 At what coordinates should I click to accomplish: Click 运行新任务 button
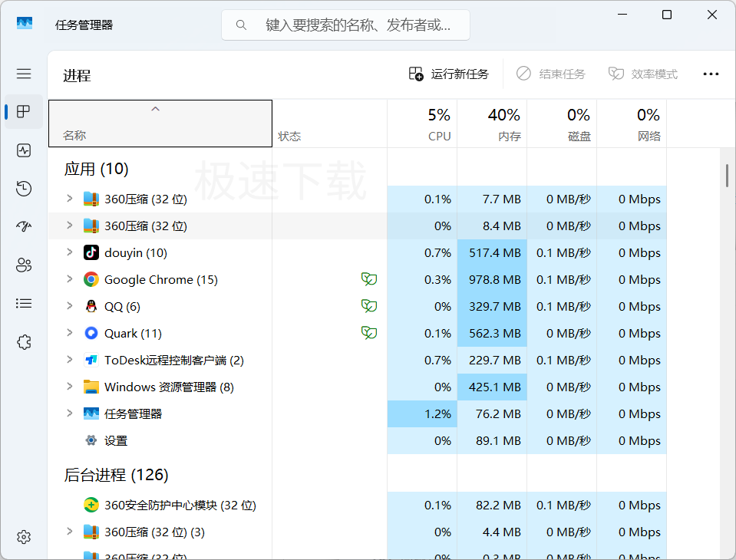[x=448, y=74]
